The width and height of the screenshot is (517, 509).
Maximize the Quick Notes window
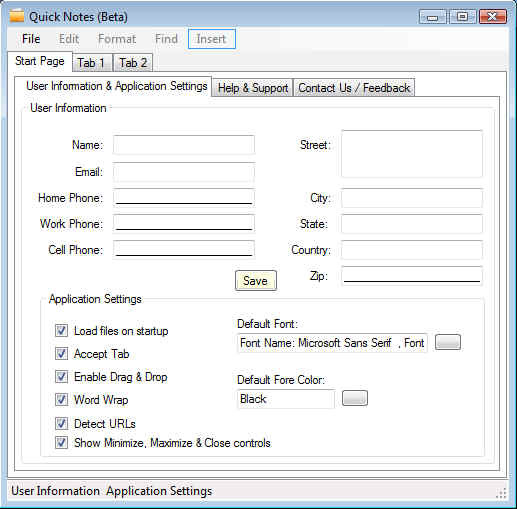(462, 17)
